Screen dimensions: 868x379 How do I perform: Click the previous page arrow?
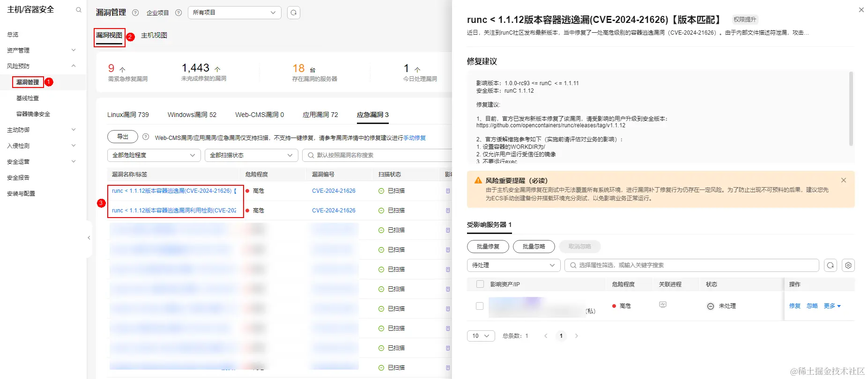coord(546,336)
